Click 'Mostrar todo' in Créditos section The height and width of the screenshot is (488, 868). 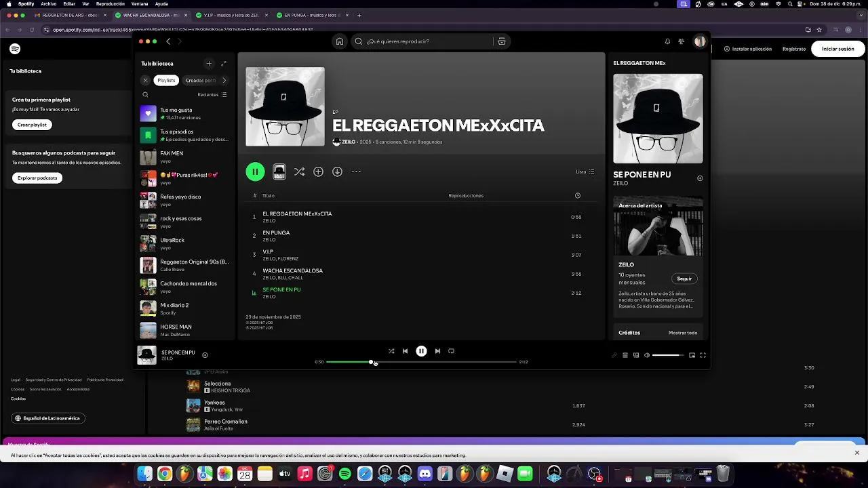[683, 333]
